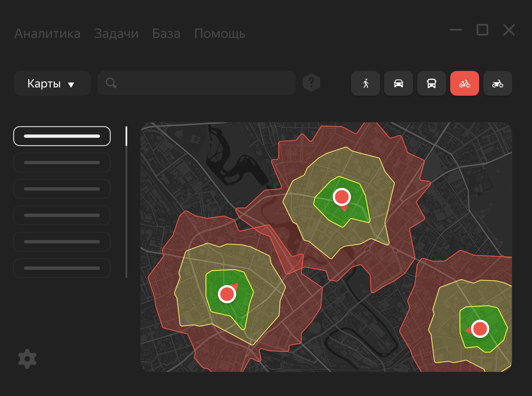
Task: Go to the База menu item
Action: click(x=166, y=33)
